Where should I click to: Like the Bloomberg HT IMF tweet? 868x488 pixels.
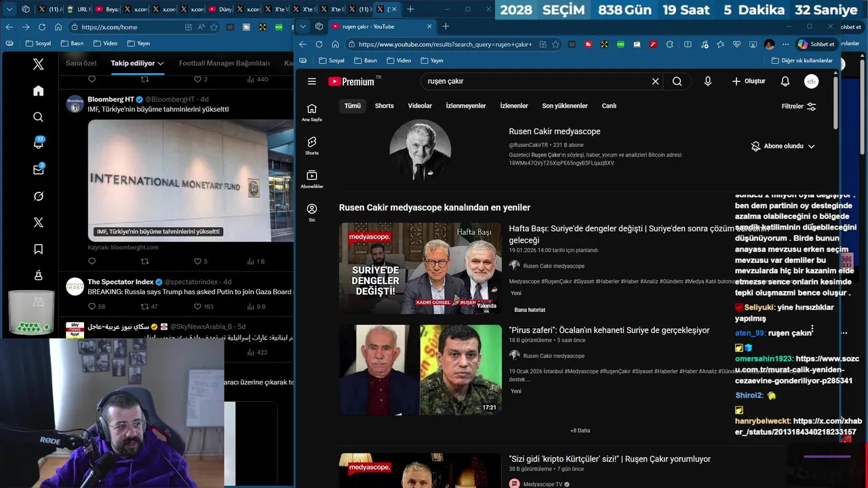tap(198, 261)
